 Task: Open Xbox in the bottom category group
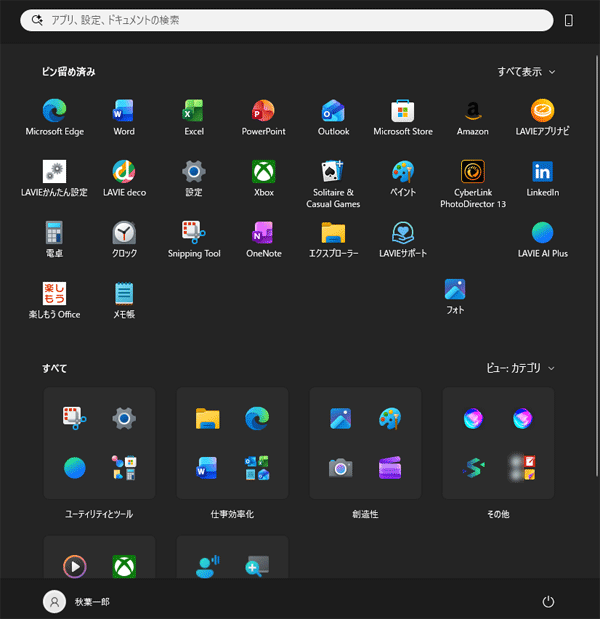124,566
